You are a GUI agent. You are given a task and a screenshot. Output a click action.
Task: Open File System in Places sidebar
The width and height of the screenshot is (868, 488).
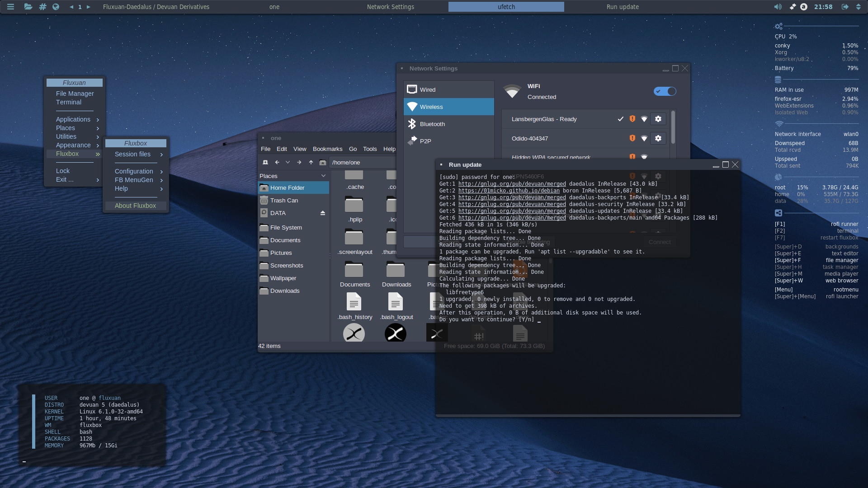click(293, 227)
